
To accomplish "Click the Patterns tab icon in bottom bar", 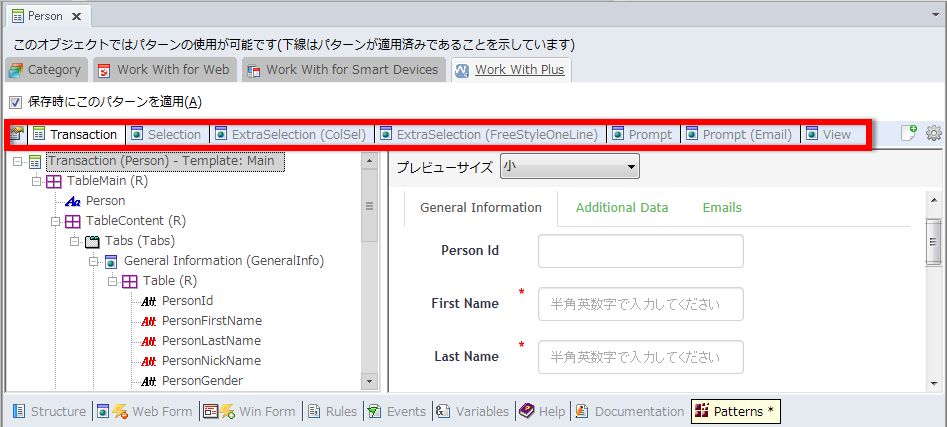I will click(702, 411).
